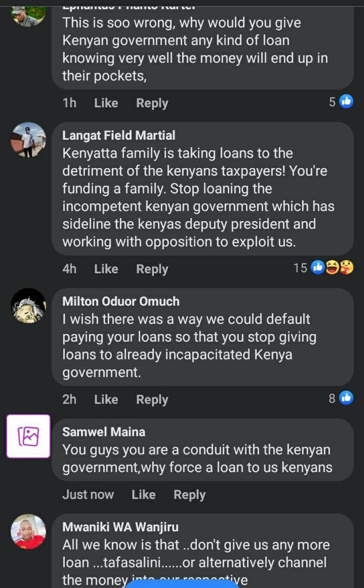This screenshot has width=364, height=588.
Task: Open Mwaniki WA Wanjiru's profile photo
Action: pyautogui.click(x=28, y=531)
